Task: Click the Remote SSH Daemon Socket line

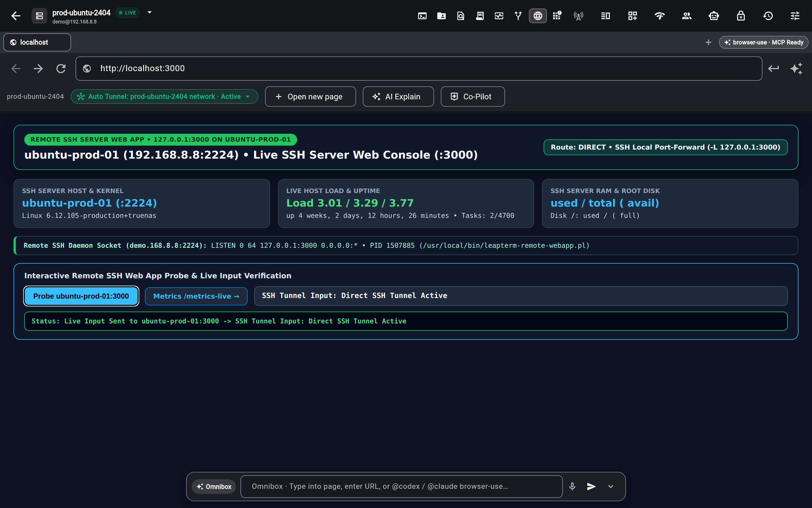Action: coord(406,246)
